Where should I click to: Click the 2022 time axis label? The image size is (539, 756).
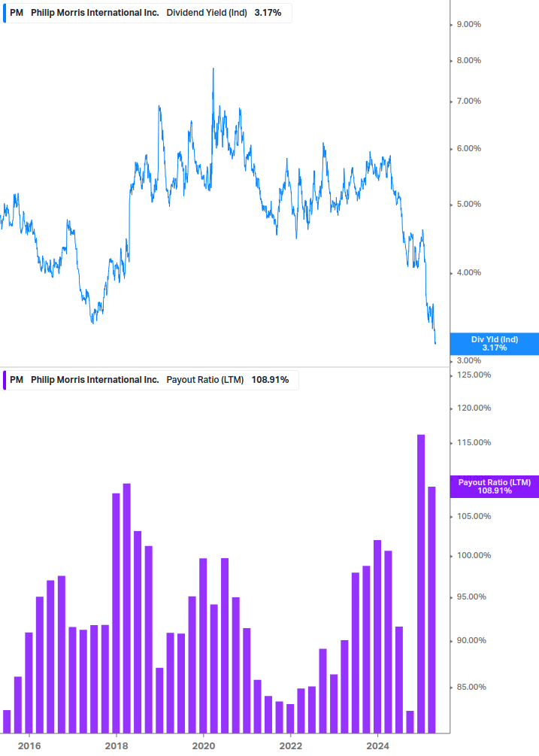(x=291, y=746)
